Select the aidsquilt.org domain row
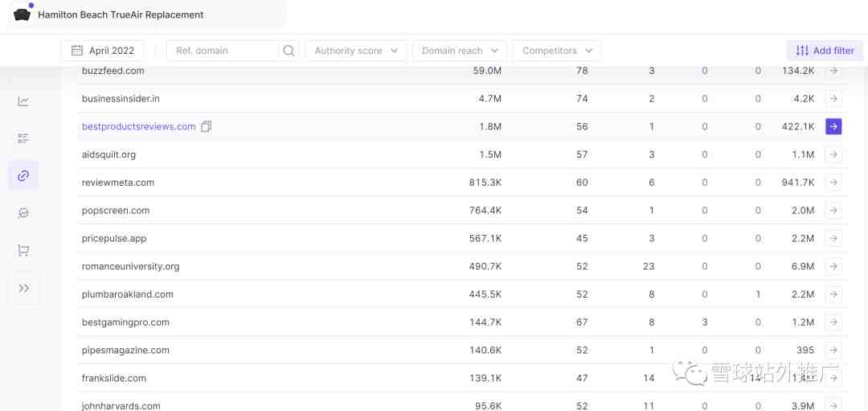868x411 pixels. click(462, 154)
